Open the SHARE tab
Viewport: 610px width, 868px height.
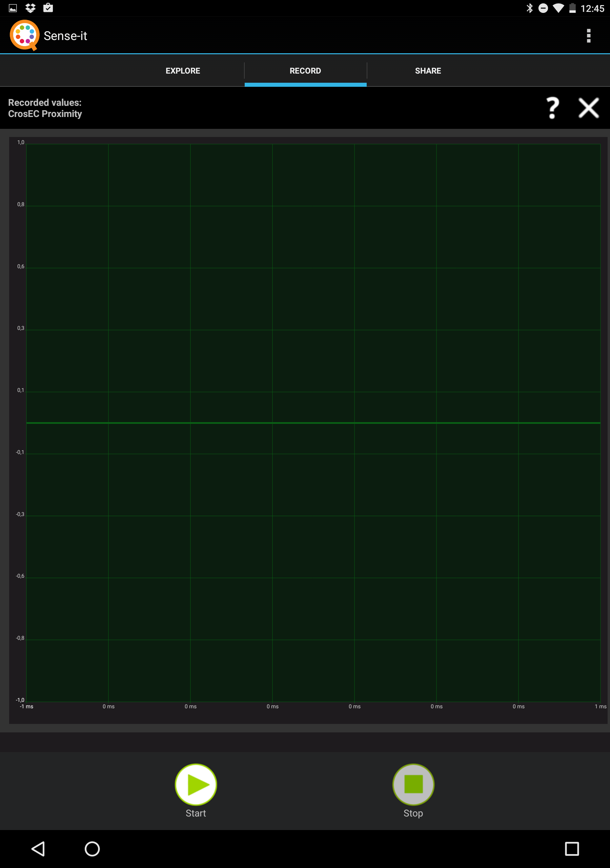pyautogui.click(x=428, y=71)
